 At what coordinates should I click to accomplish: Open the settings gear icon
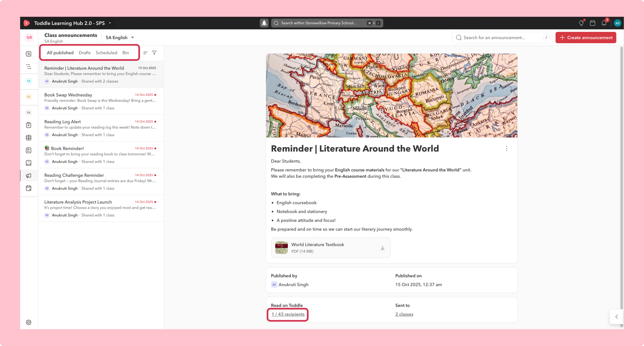pos(29,322)
